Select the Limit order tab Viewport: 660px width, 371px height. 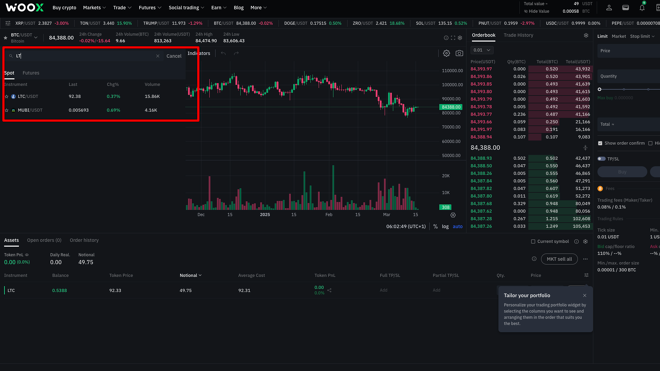tap(602, 36)
